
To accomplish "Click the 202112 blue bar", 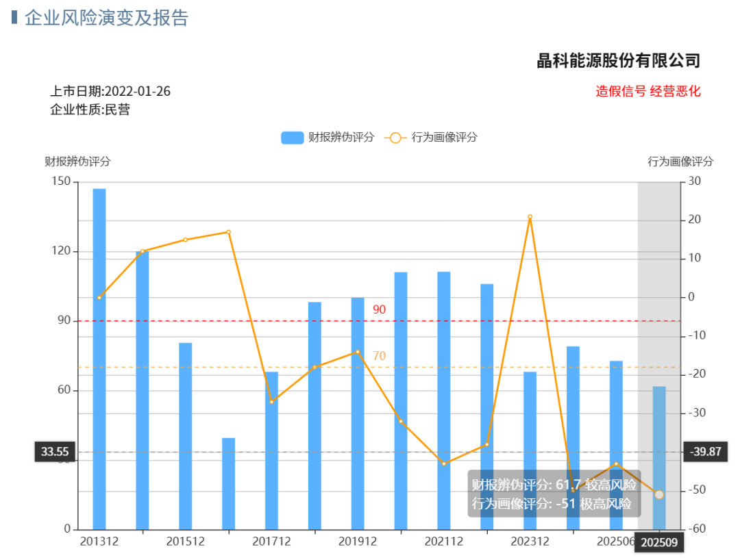I will click(x=443, y=400).
